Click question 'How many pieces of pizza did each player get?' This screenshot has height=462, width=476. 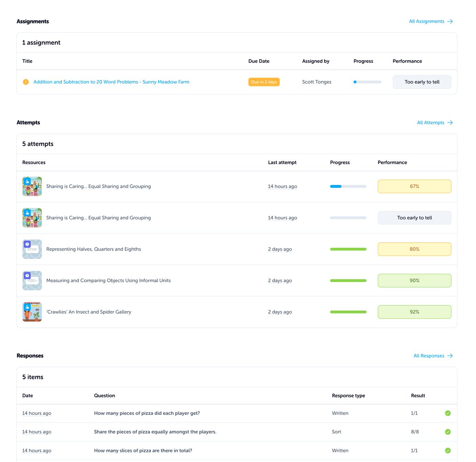coord(147,413)
